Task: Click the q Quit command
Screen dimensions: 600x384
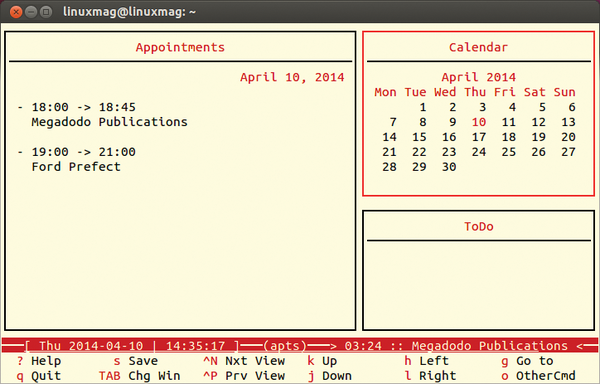Action: pos(39,376)
